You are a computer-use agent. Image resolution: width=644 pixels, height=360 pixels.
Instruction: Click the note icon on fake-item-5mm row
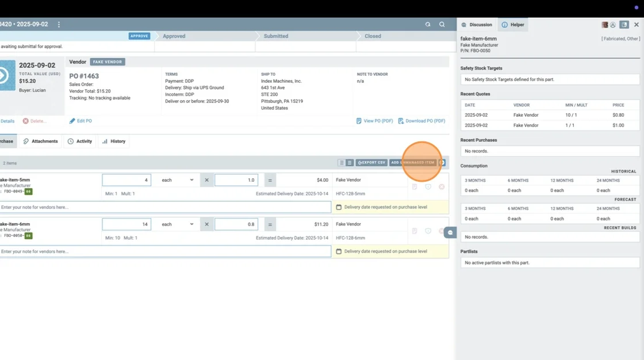pyautogui.click(x=415, y=187)
